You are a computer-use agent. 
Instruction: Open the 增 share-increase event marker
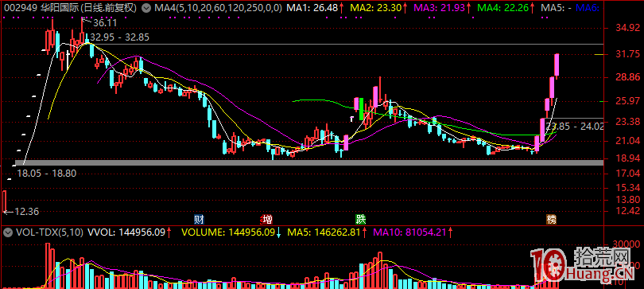coord(266,219)
